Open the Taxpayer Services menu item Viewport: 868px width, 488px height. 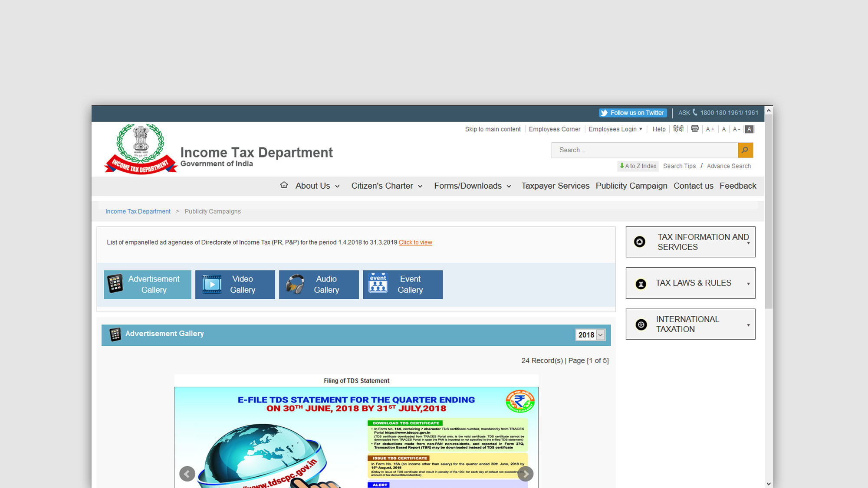pos(555,186)
